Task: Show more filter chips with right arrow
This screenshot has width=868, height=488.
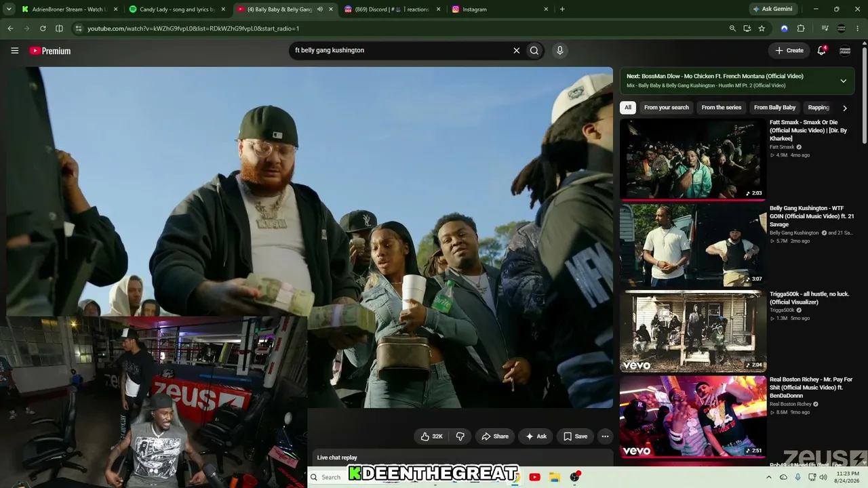Action: [x=844, y=108]
